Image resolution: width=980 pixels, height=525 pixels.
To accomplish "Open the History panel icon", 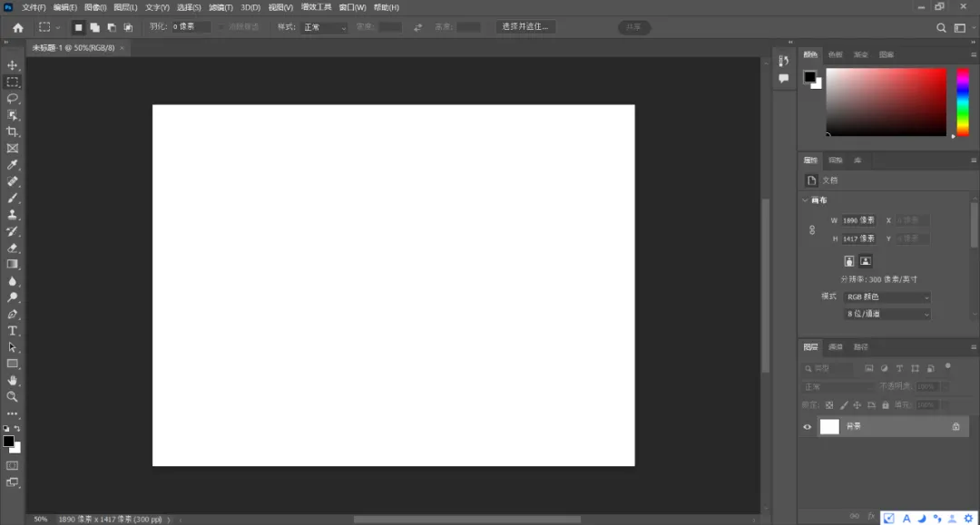I will tap(784, 61).
